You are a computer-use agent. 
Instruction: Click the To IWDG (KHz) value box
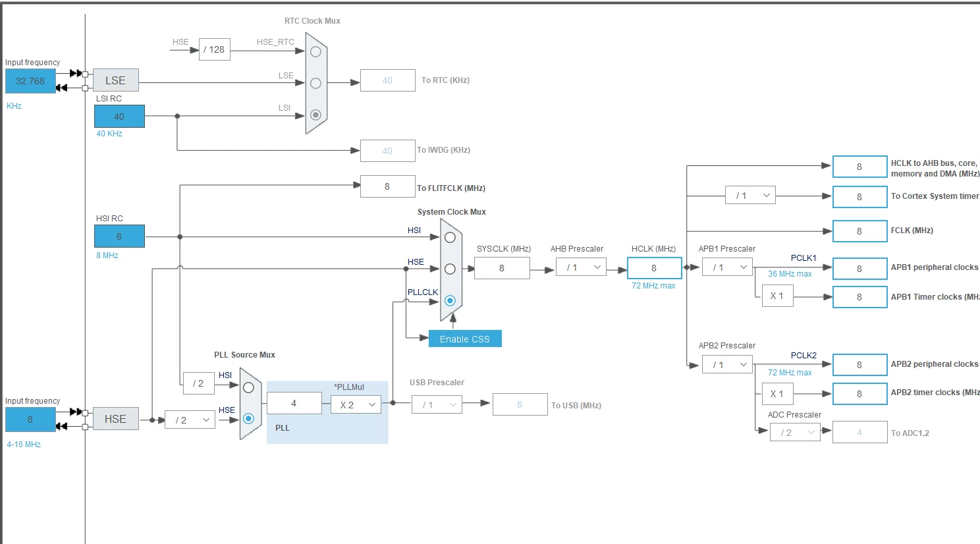click(x=387, y=151)
